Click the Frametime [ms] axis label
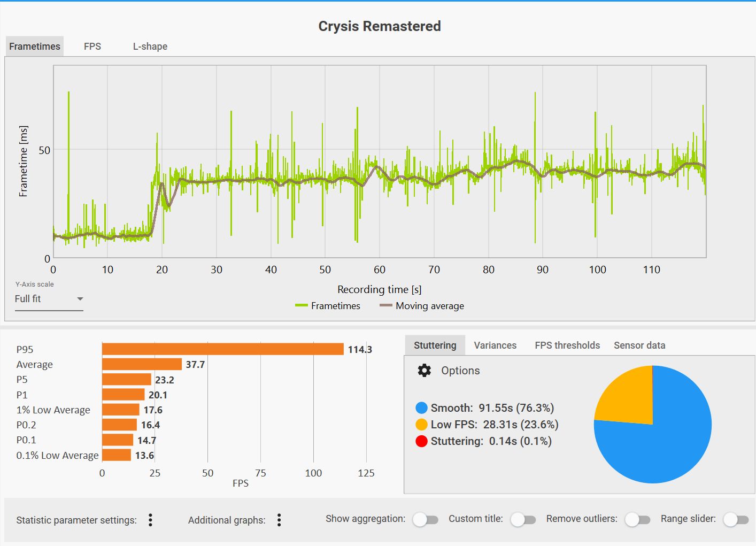Screen dimensions: 756x546 point(23,162)
